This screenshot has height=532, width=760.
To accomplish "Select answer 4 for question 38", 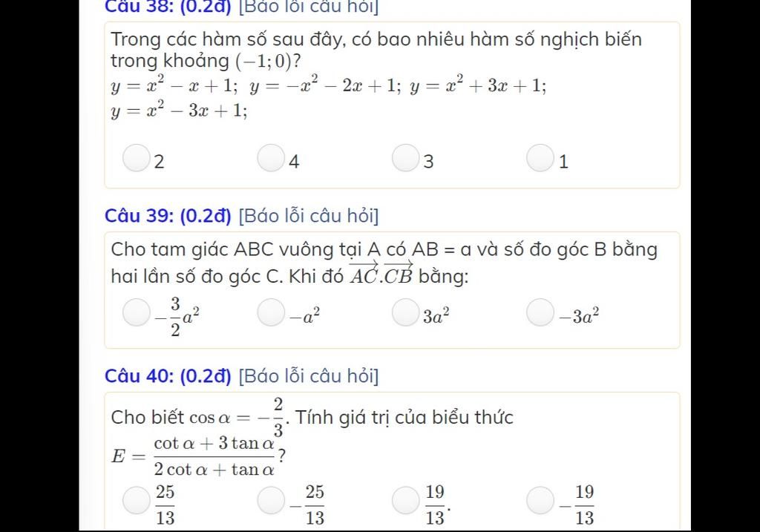I will click(270, 158).
